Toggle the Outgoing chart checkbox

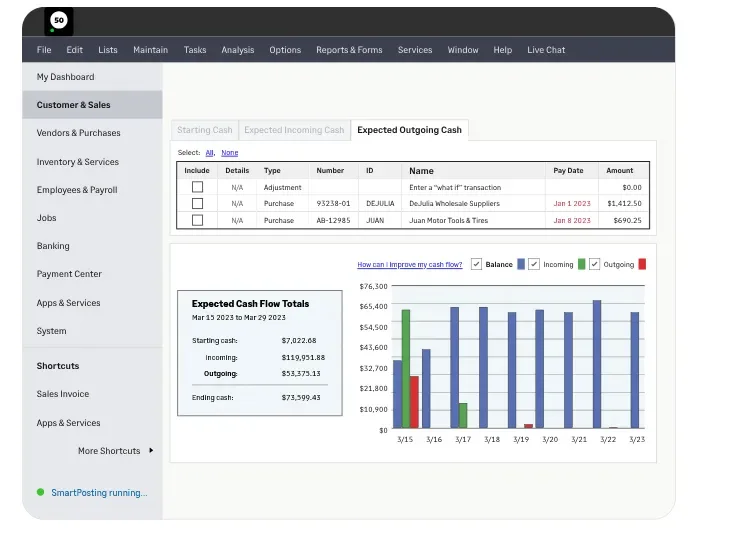594,264
